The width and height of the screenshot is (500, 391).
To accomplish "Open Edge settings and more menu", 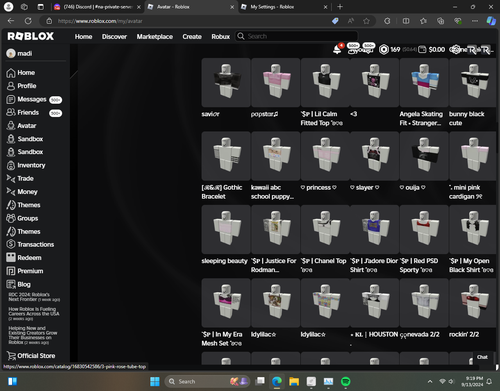I will point(475,21).
